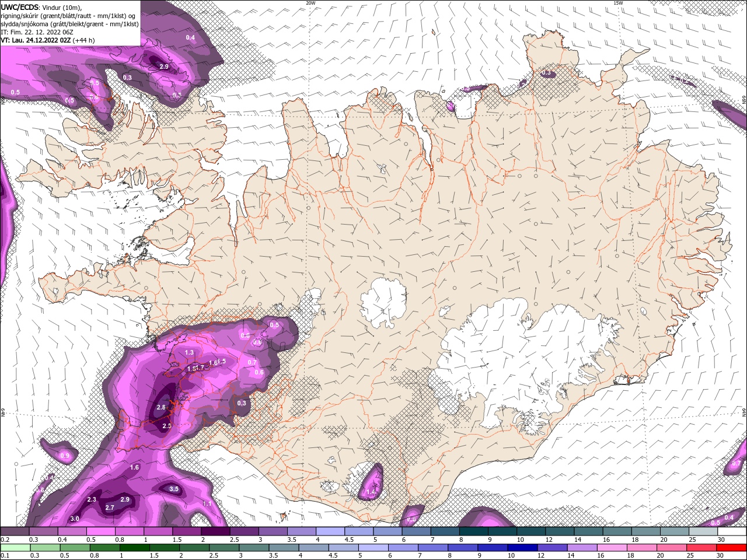This screenshot has height=560, width=747.
Task: Click the 0.2 label on the upper legend
Action: tap(4, 540)
